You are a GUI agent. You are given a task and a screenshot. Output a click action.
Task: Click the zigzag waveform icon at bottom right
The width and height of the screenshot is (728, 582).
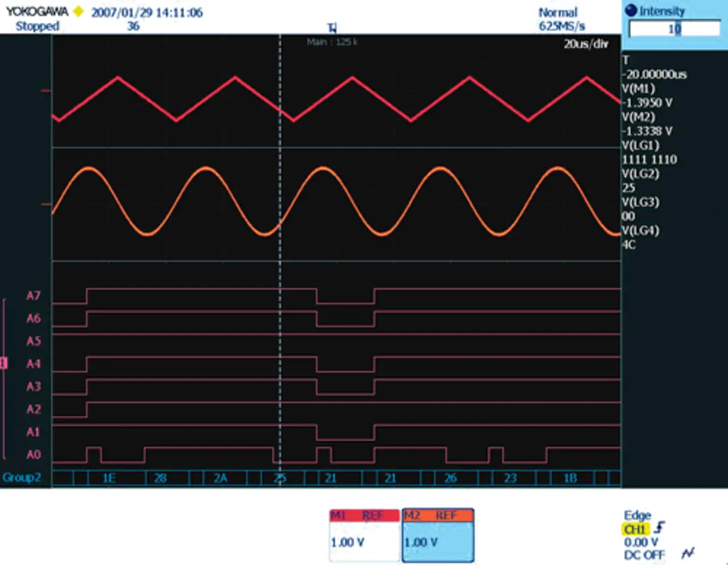[688, 553]
